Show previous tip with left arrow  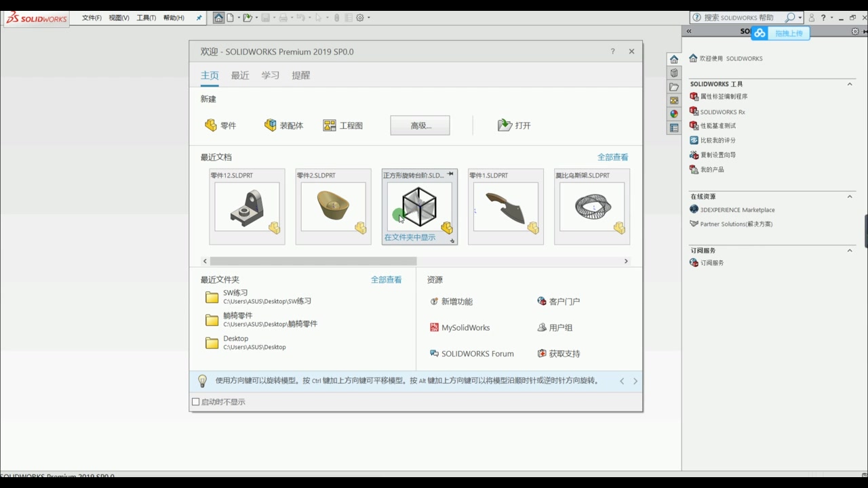[622, 381]
